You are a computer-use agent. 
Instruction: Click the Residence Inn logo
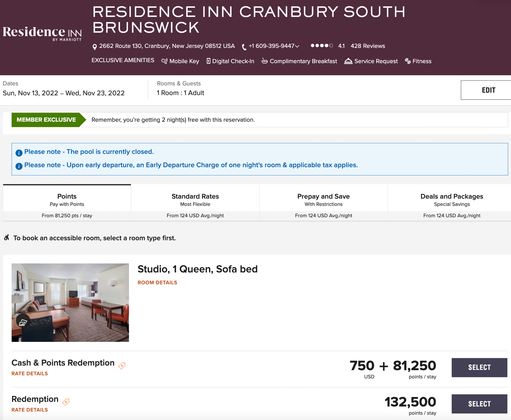42,32
